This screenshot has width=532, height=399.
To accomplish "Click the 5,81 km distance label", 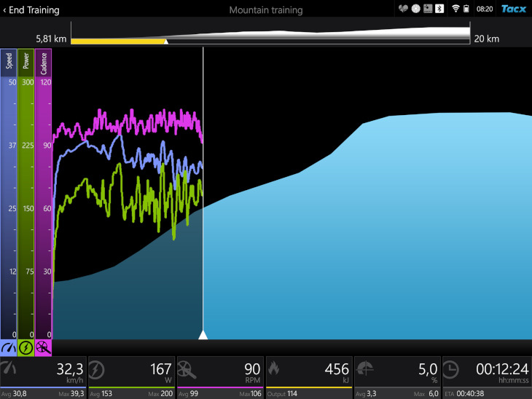I will click(51, 39).
